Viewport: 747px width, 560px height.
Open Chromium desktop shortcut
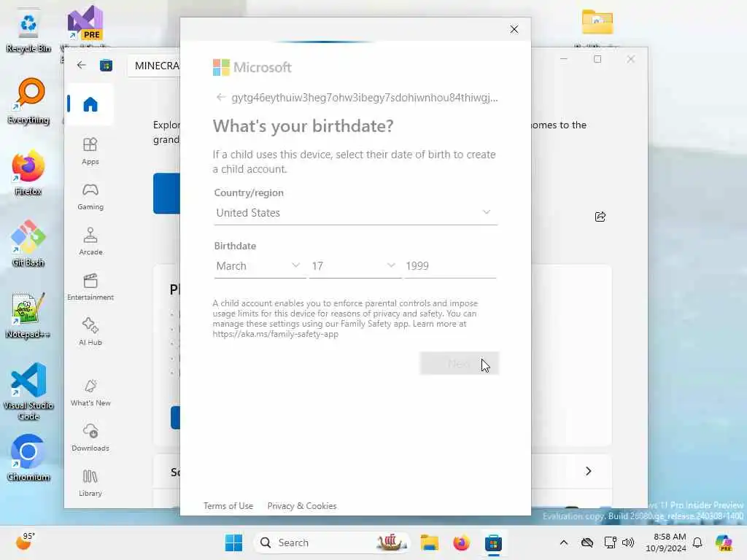(x=28, y=458)
